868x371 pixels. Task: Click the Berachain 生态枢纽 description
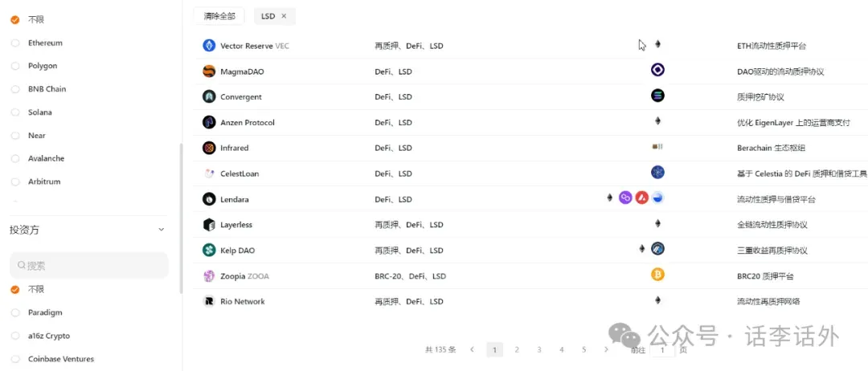[x=769, y=149]
